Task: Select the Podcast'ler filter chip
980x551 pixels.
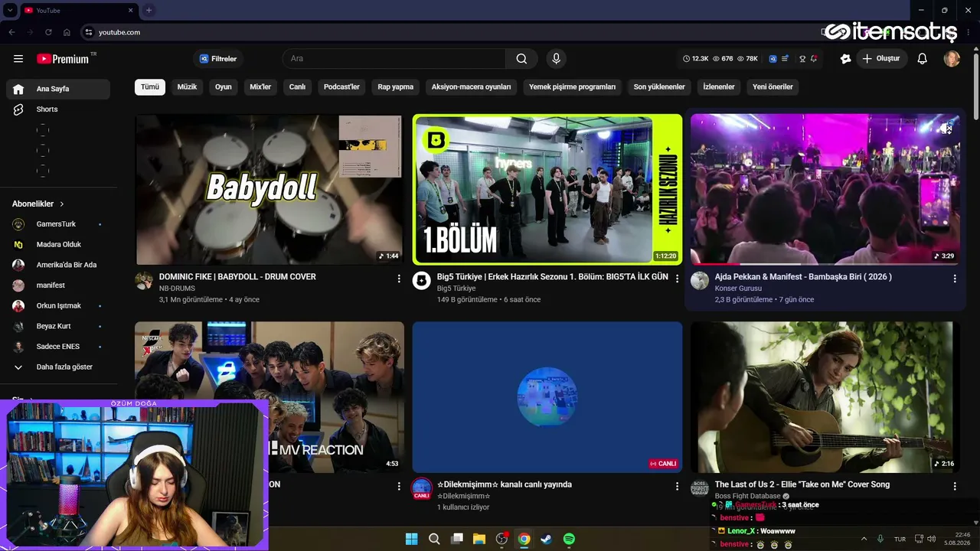Action: click(341, 87)
